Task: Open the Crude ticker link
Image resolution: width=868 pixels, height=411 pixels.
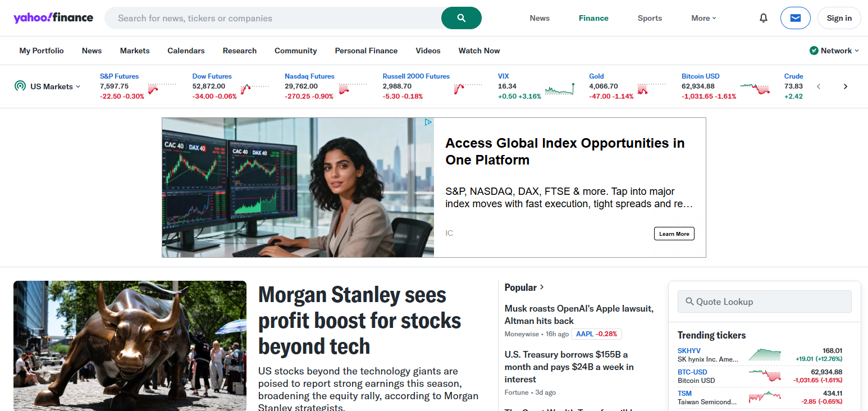Action: pyautogui.click(x=793, y=76)
